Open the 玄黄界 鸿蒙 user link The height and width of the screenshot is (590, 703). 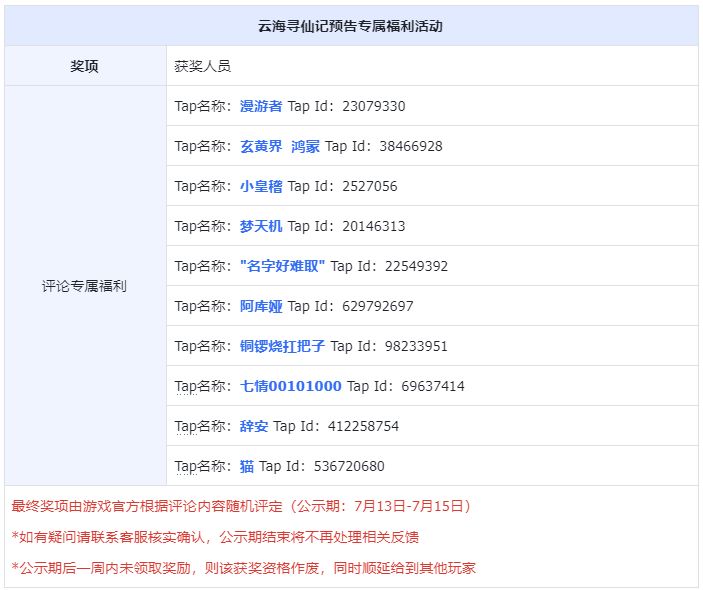coord(280,146)
